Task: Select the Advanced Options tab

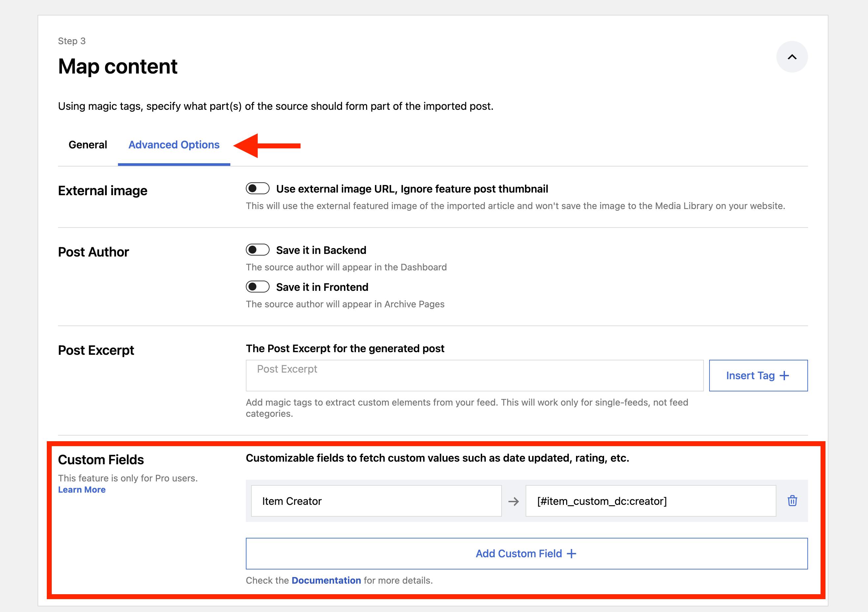Action: point(174,145)
